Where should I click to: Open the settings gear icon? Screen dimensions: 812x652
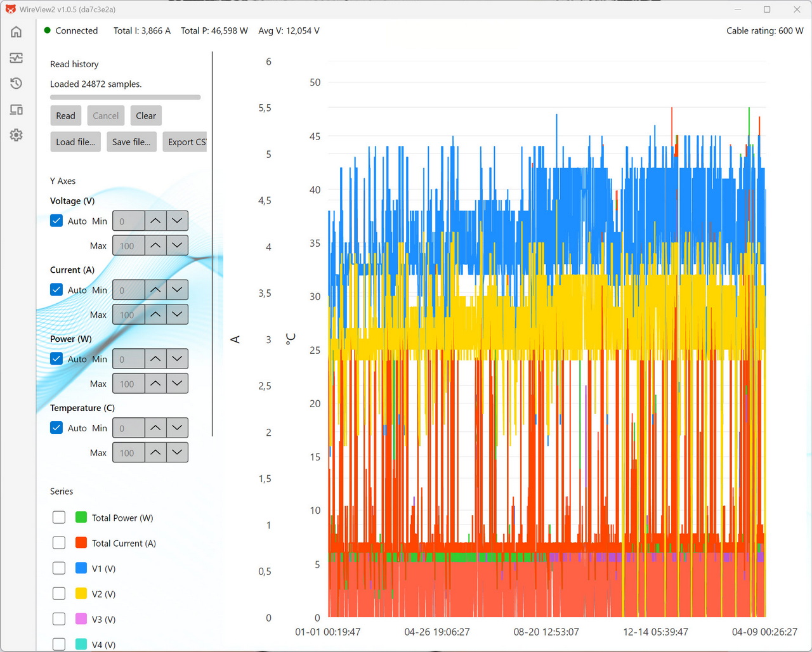[x=16, y=135]
